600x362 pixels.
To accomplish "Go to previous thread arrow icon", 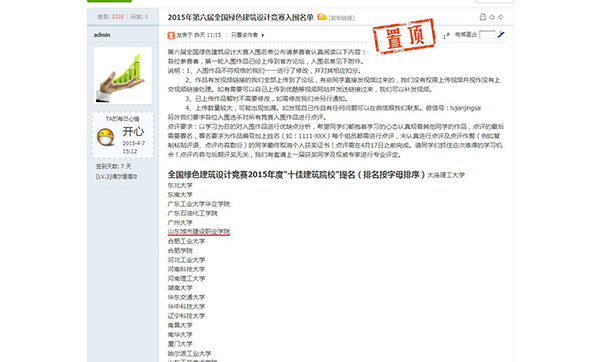I will click(x=492, y=17).
